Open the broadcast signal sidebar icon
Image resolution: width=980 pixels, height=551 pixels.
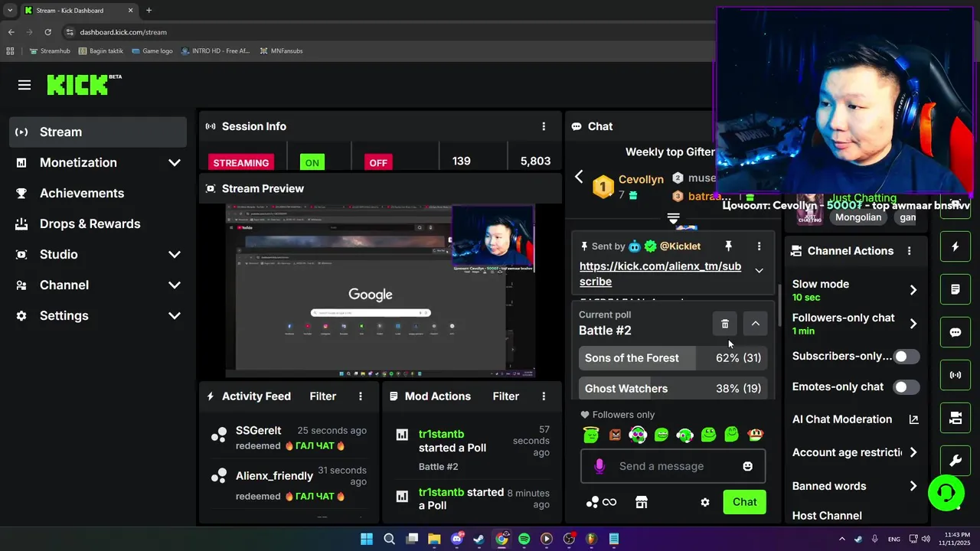955,375
